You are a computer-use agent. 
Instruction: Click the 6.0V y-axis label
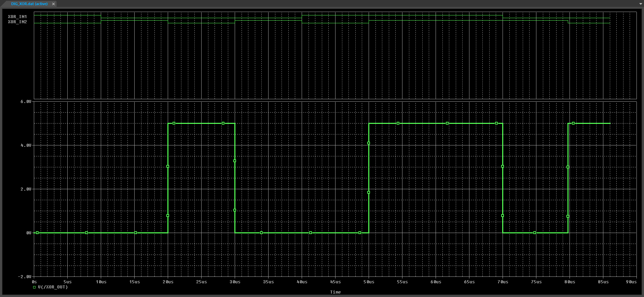click(26, 102)
